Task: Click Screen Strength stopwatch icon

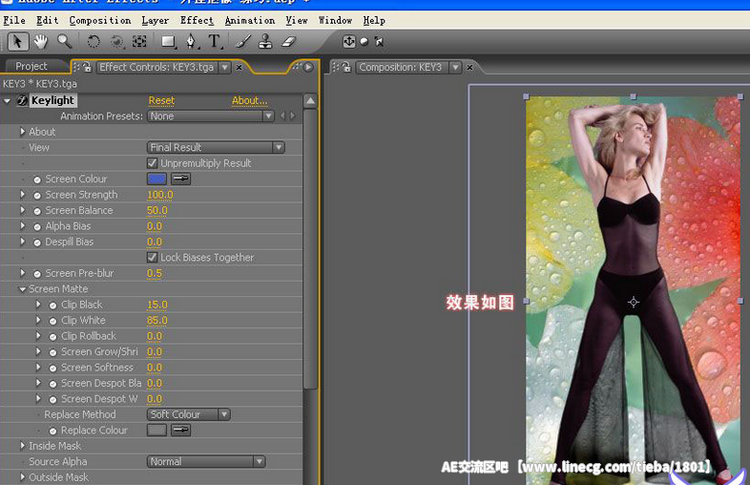Action: coord(37,196)
